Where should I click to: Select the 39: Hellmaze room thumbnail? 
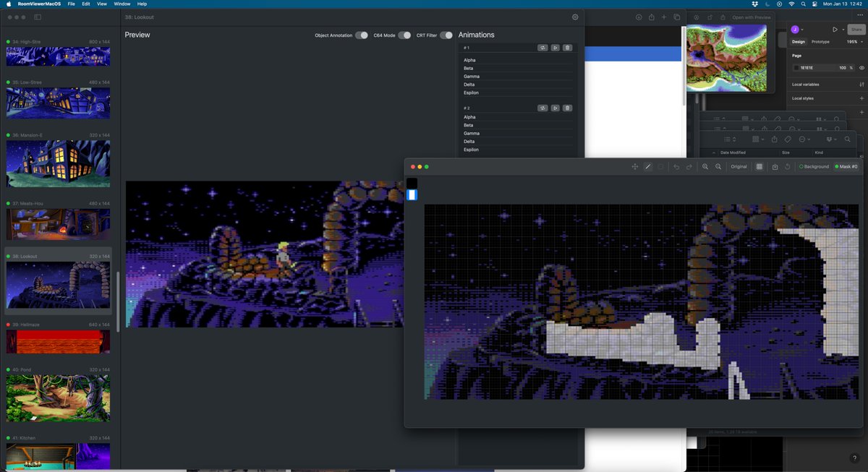coord(58,341)
